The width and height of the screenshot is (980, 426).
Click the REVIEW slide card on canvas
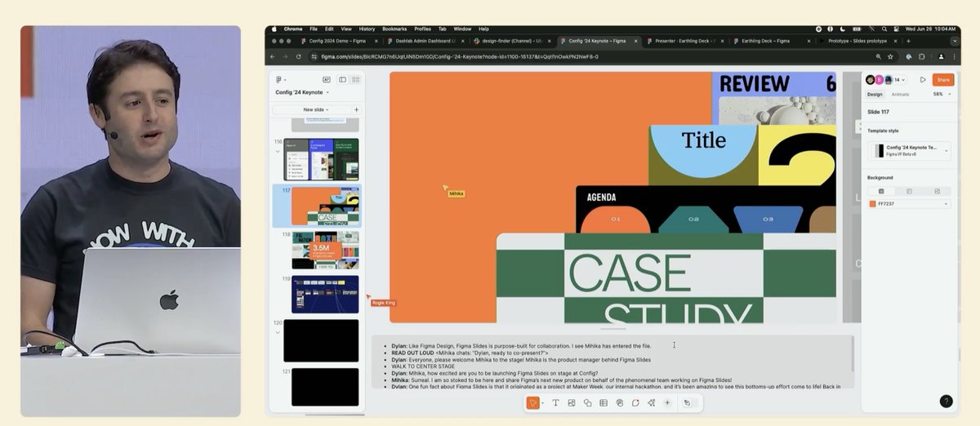click(x=773, y=97)
